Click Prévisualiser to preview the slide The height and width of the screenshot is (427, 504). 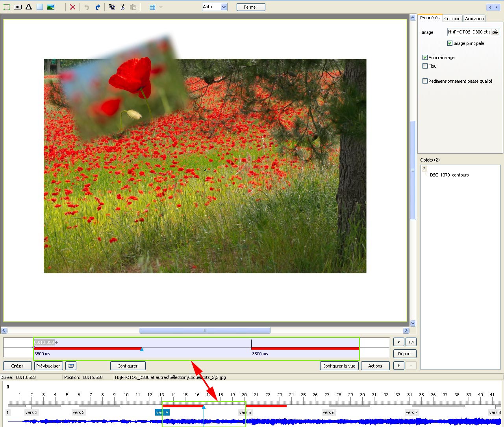pos(48,366)
